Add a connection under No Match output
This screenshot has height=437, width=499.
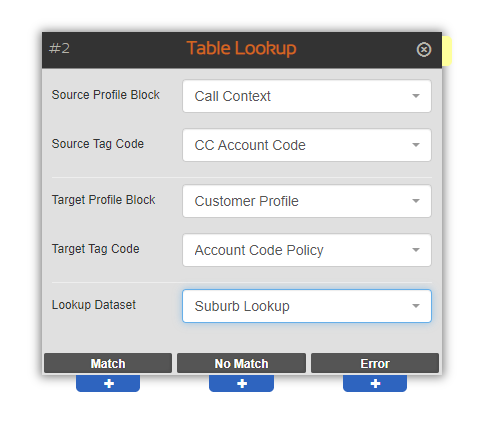(242, 383)
